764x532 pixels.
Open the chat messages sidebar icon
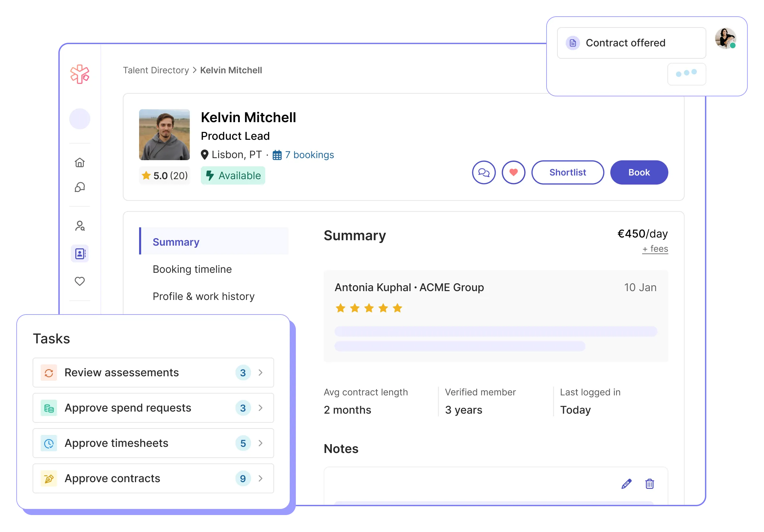coord(80,187)
